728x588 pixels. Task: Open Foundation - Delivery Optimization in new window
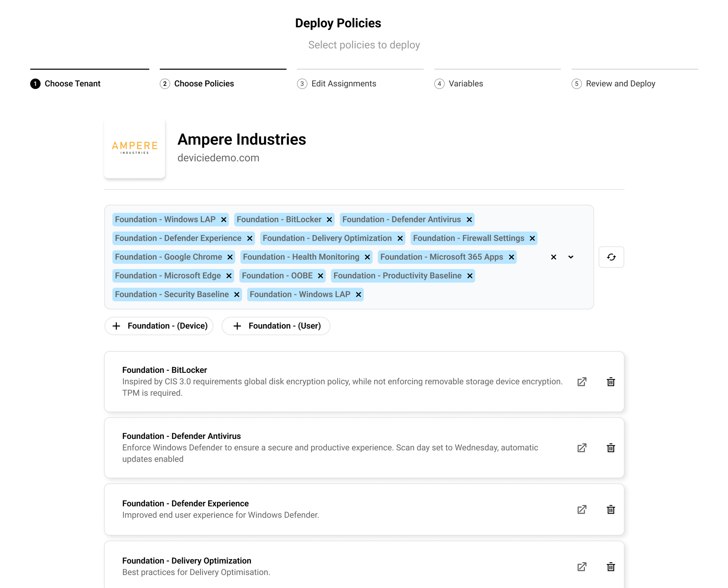(581, 567)
